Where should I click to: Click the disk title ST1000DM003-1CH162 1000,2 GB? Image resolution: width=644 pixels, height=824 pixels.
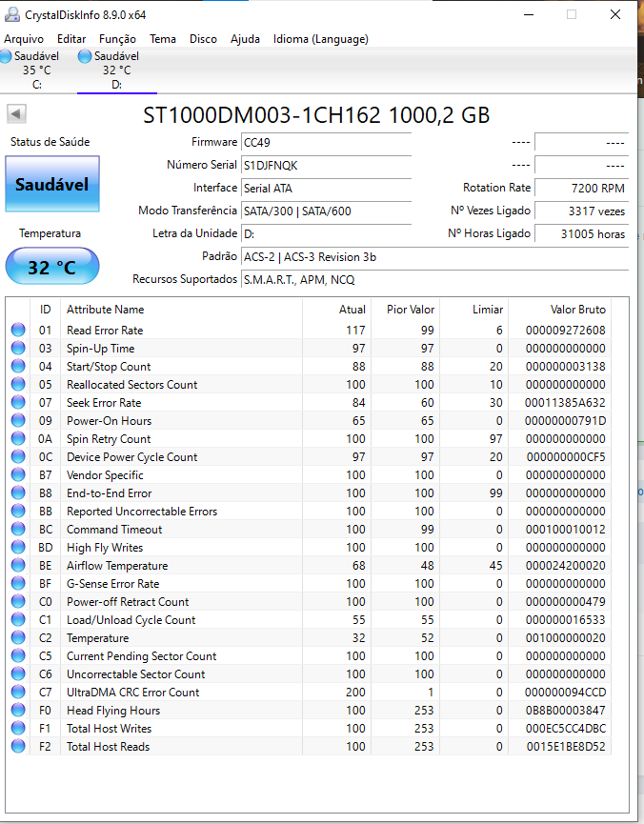click(316, 115)
